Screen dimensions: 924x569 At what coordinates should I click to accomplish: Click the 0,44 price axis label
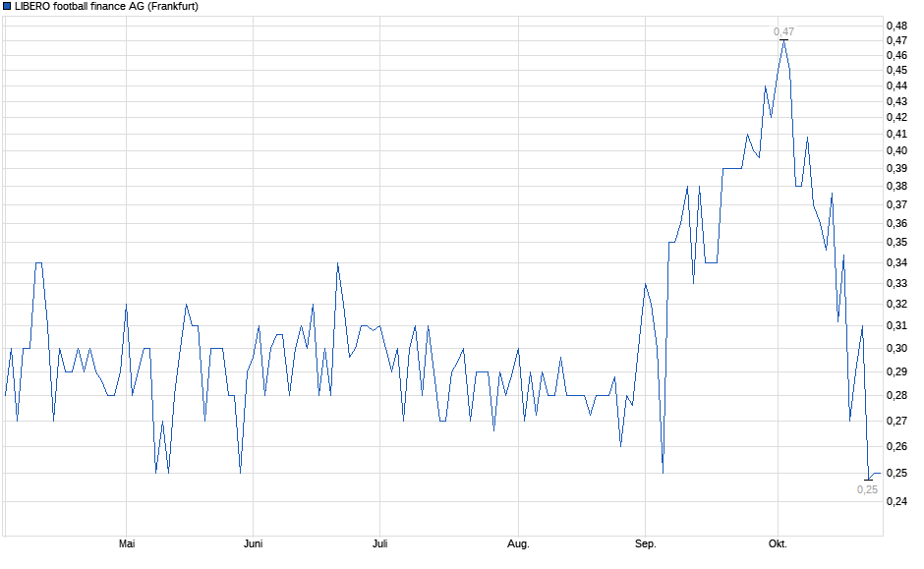[x=895, y=85]
